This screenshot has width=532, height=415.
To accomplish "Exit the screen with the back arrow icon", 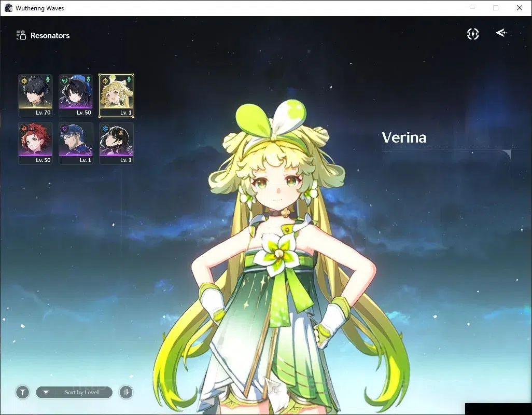I will [501, 33].
